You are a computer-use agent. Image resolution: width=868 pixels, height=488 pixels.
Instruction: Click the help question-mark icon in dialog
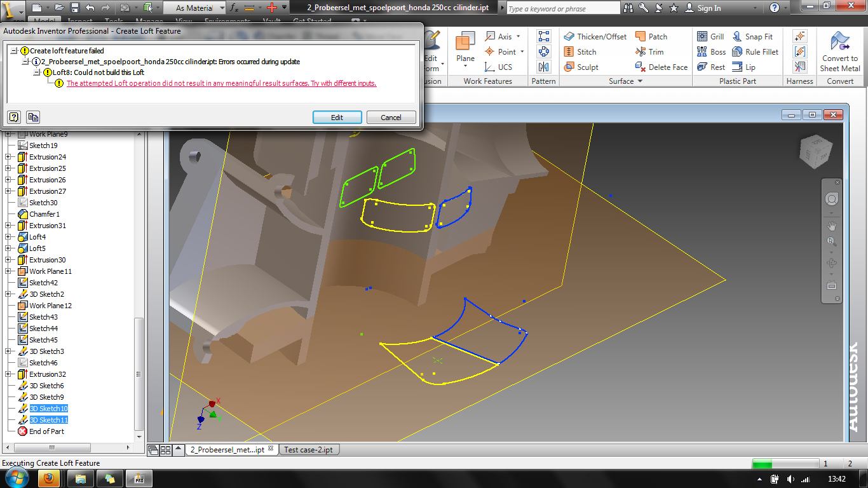pos(14,117)
